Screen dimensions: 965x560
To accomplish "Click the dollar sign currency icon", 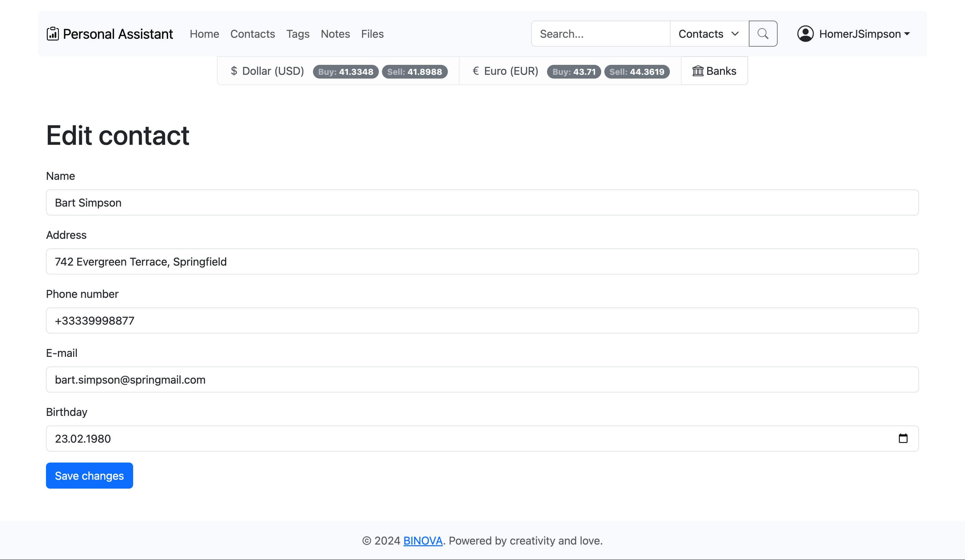I will click(234, 71).
